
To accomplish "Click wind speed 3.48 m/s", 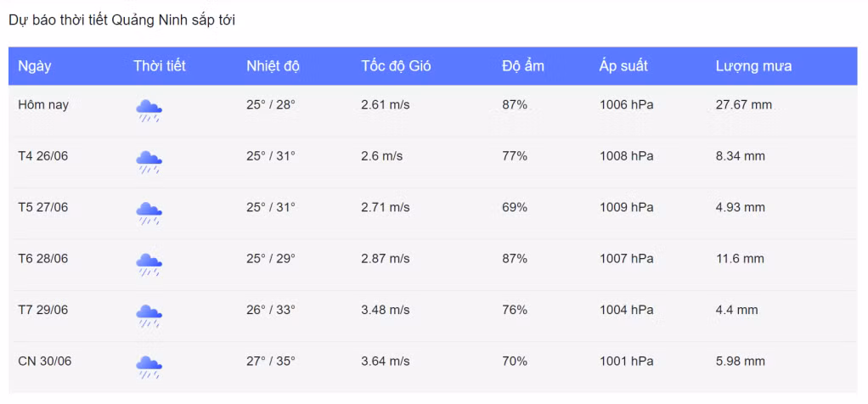I will click(386, 310).
